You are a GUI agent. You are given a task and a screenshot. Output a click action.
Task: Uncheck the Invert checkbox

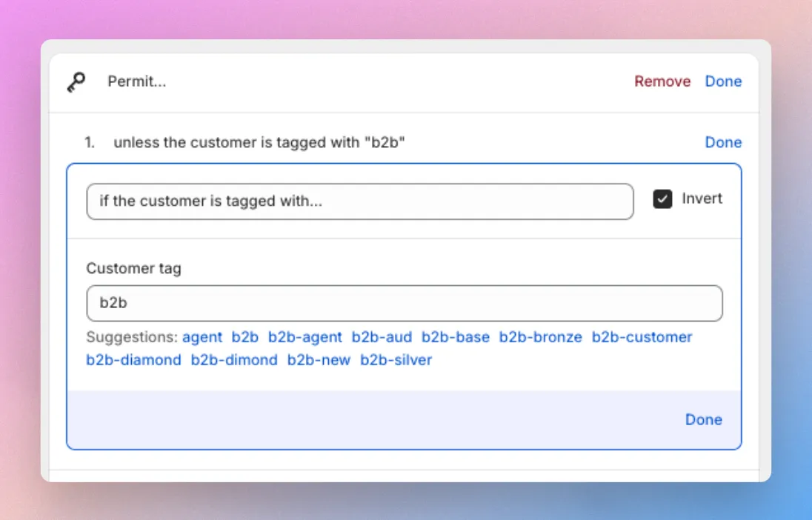click(662, 199)
